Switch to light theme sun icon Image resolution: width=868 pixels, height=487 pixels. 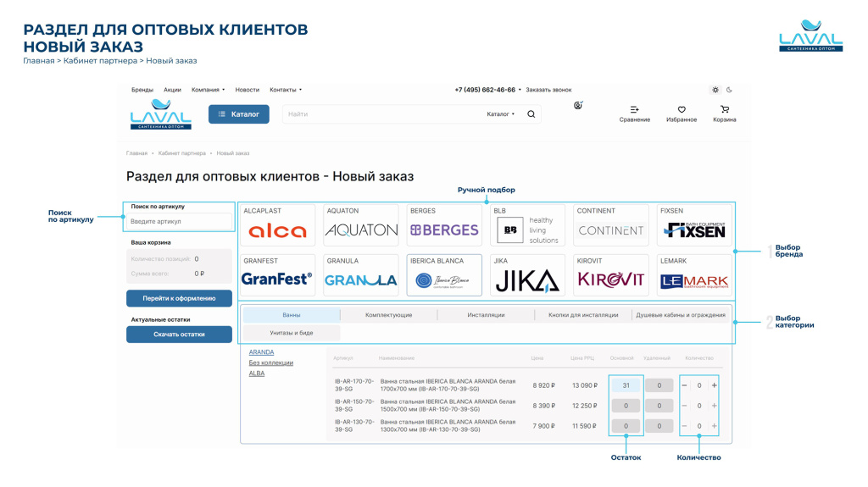point(715,90)
